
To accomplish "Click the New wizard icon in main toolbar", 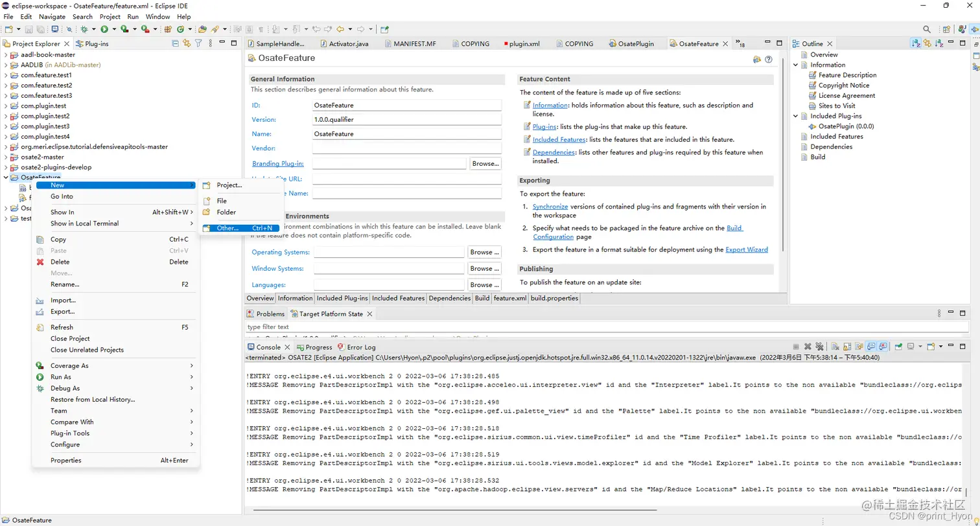I will pos(8,29).
